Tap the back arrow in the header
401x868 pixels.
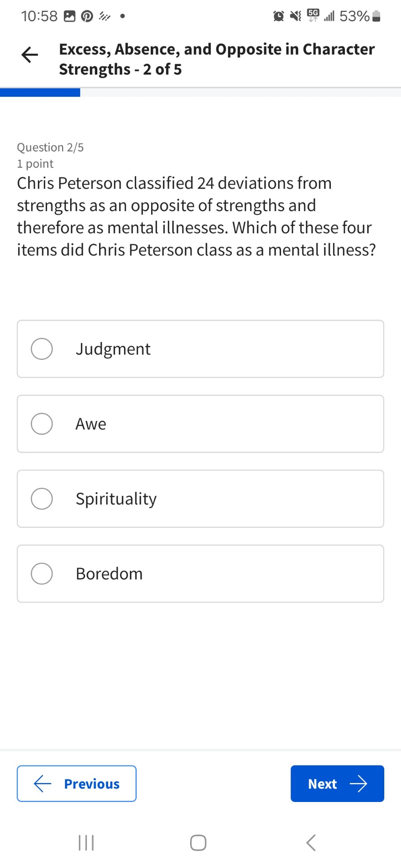[30, 55]
